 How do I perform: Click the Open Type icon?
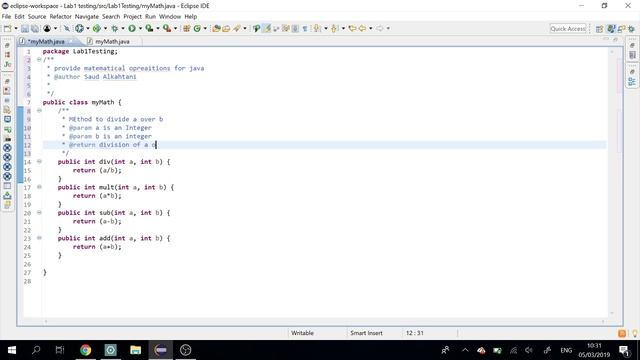216,28
